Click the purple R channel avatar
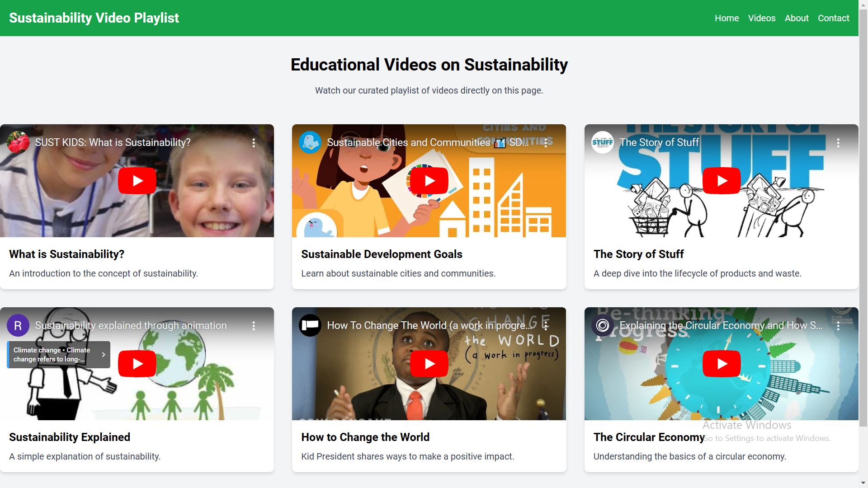The width and height of the screenshot is (868, 488). click(x=18, y=326)
